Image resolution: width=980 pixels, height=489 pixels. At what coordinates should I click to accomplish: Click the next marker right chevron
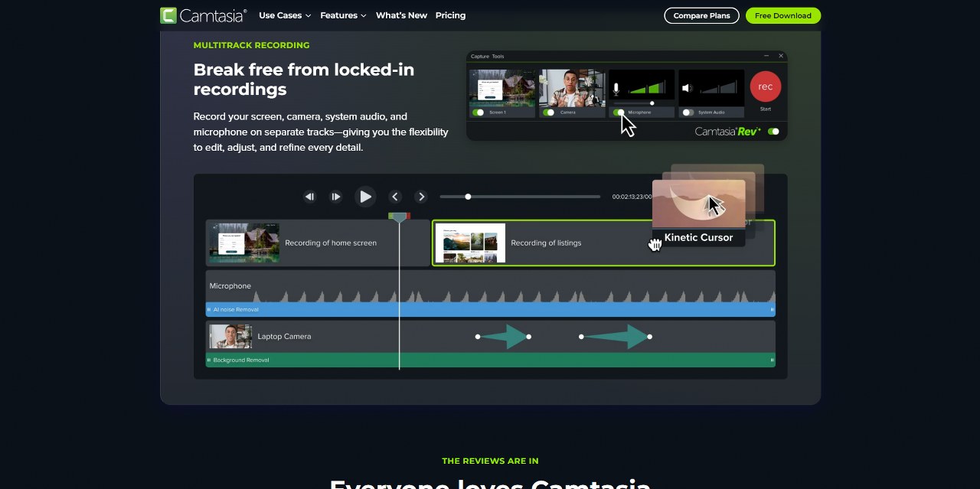click(x=420, y=197)
